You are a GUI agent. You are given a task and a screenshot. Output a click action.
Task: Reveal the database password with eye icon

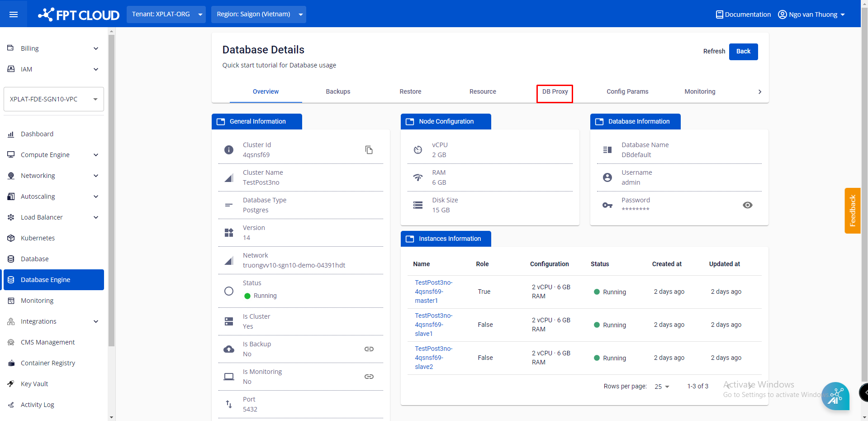747,205
